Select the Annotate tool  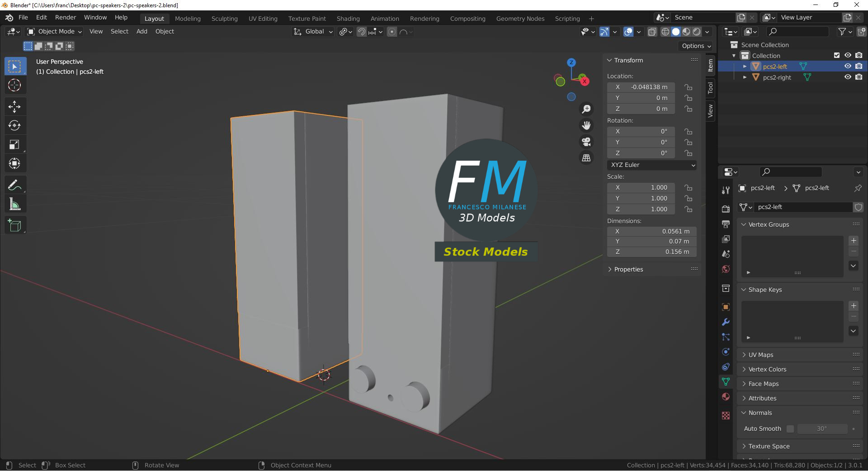point(14,186)
